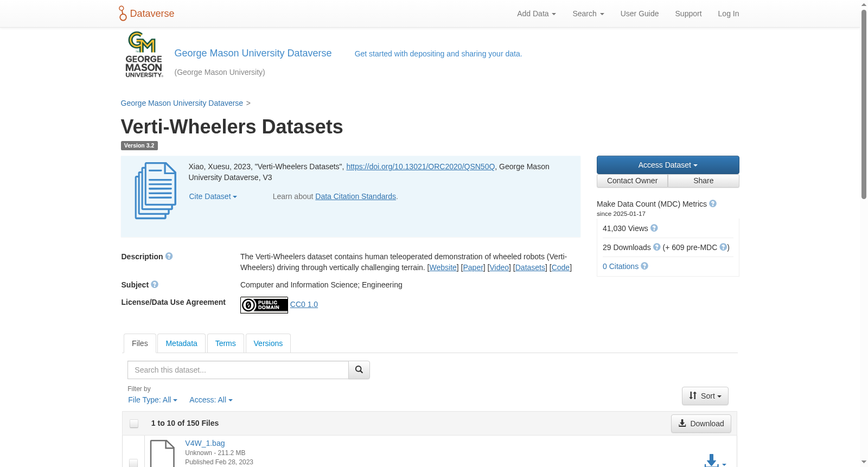Open the 'Get started with depositing' link
This screenshot has width=868, height=467.
pos(438,54)
